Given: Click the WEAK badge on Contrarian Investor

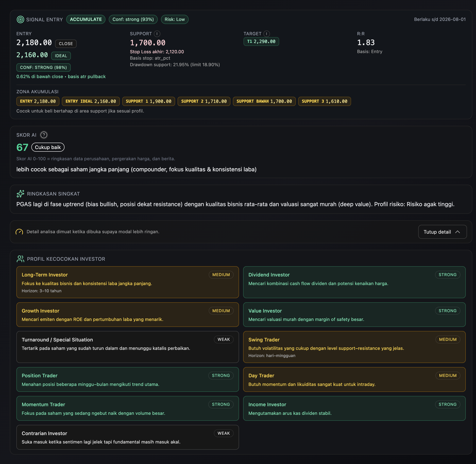Looking at the screenshot, I should 223,433.
